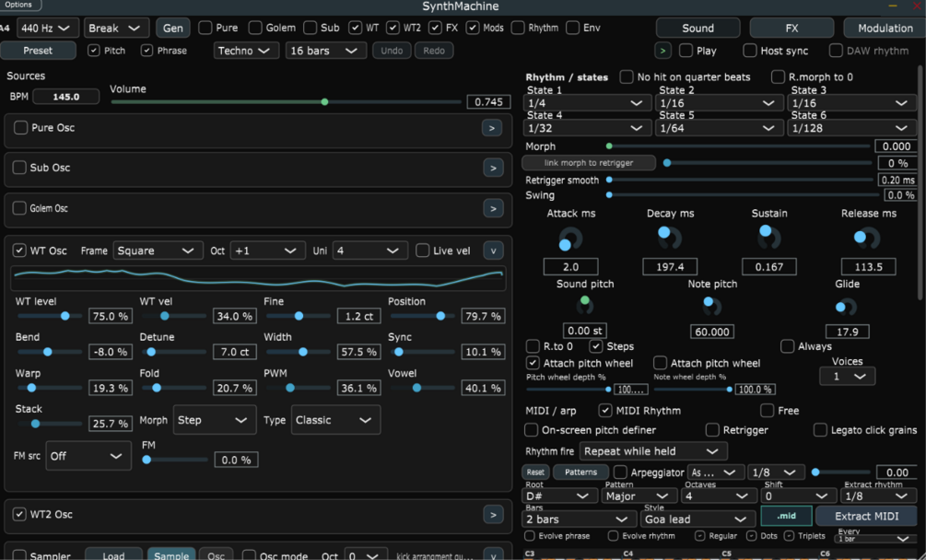Open the Frame Square dropdown
Viewport: 926px width, 560px height.
[x=157, y=251]
